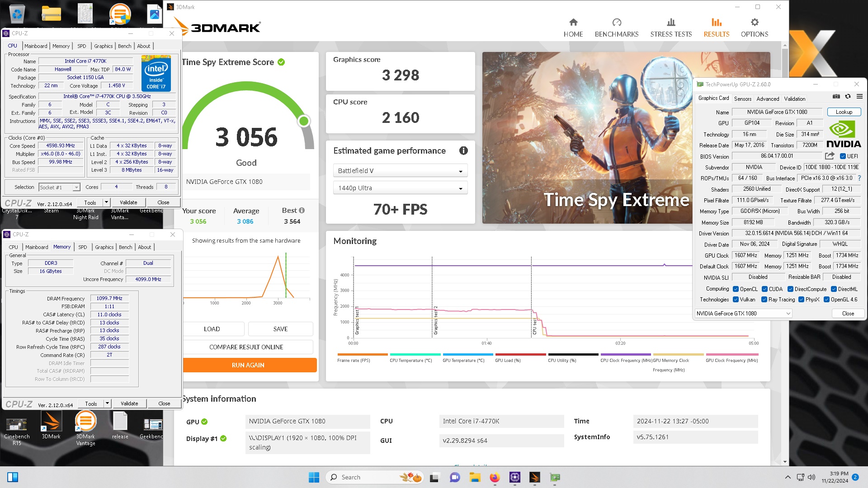Click the LOAD result button
The height and width of the screenshot is (488, 868).
click(212, 329)
